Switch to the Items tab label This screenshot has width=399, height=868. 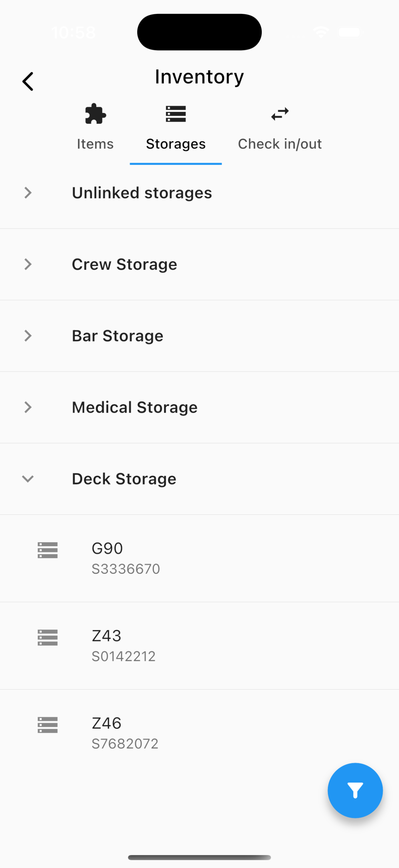pos(95,144)
